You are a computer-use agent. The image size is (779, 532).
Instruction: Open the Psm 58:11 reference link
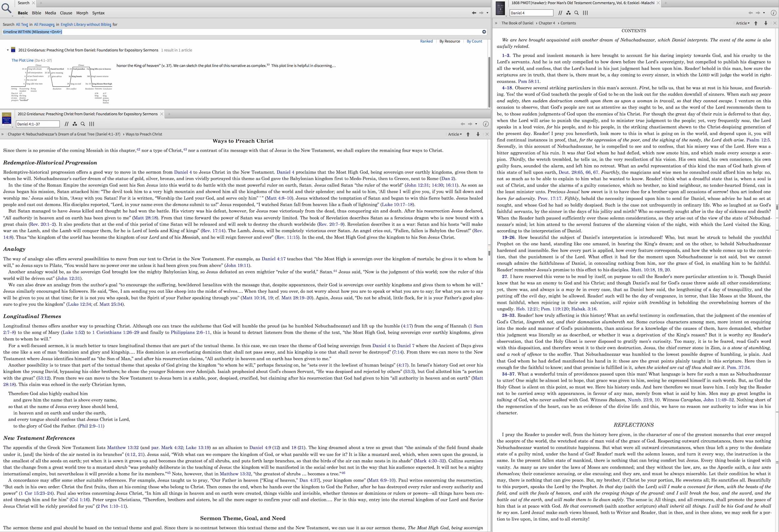(529, 81)
